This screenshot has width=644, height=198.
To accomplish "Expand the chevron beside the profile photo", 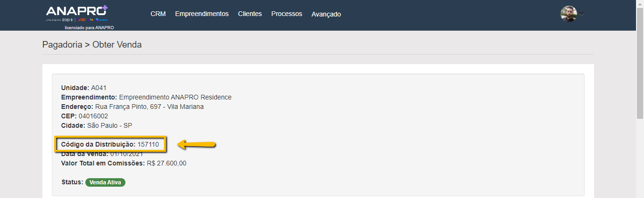I will [582, 14].
